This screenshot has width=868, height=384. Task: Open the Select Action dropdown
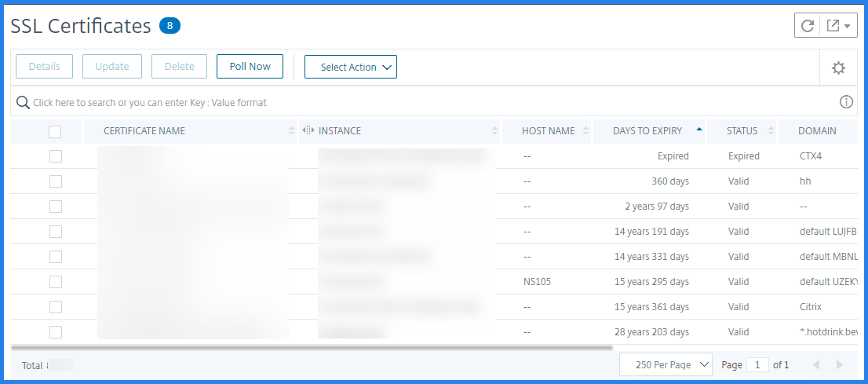[350, 67]
